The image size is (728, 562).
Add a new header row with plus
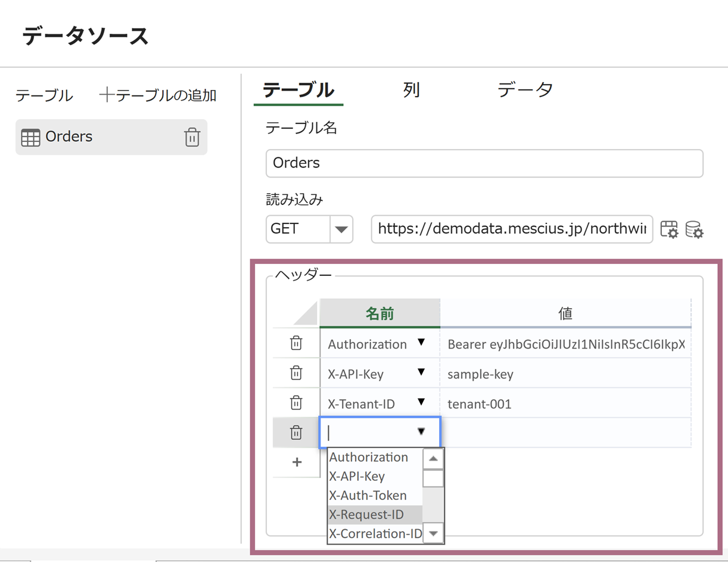click(x=297, y=462)
